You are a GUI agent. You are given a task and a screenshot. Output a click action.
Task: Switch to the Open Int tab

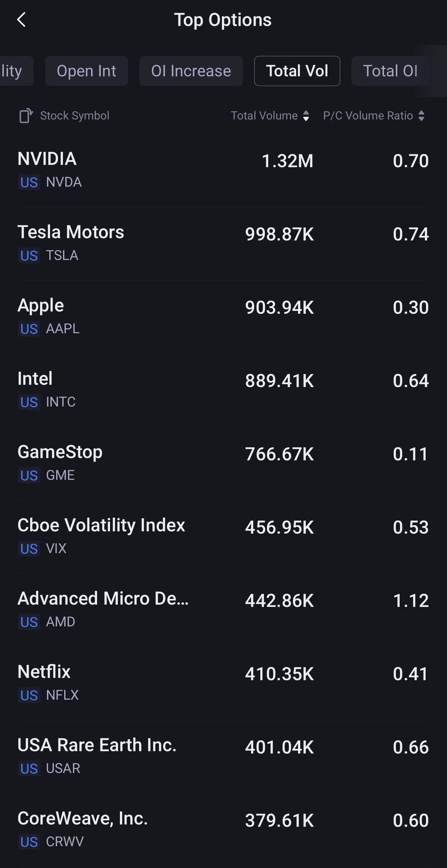pyautogui.click(x=86, y=71)
